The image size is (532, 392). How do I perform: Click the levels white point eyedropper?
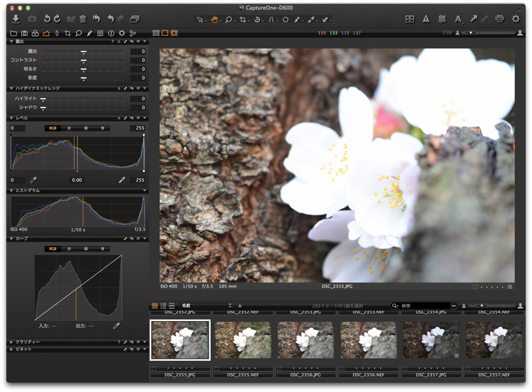[122, 179]
